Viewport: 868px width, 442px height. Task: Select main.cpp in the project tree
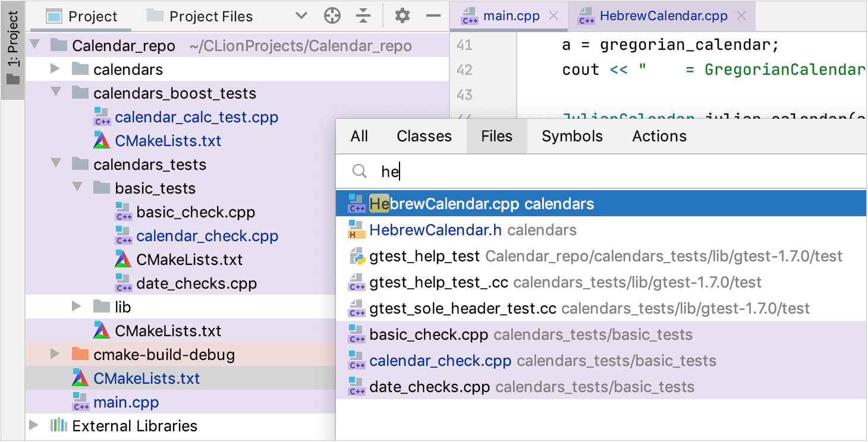[126, 402]
